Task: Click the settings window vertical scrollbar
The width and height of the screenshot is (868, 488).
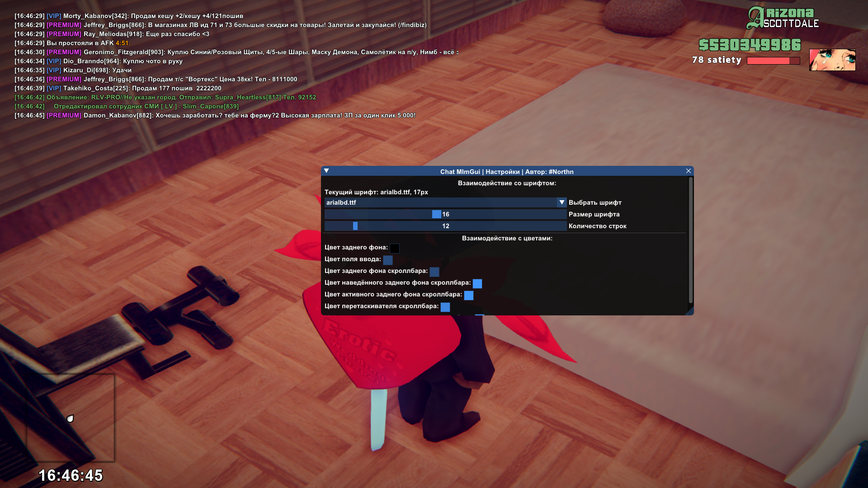Action: [690, 240]
